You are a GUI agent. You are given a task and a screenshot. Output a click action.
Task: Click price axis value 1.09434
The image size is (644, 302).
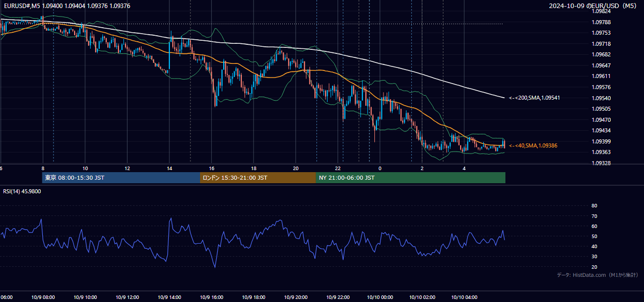tap(601, 130)
